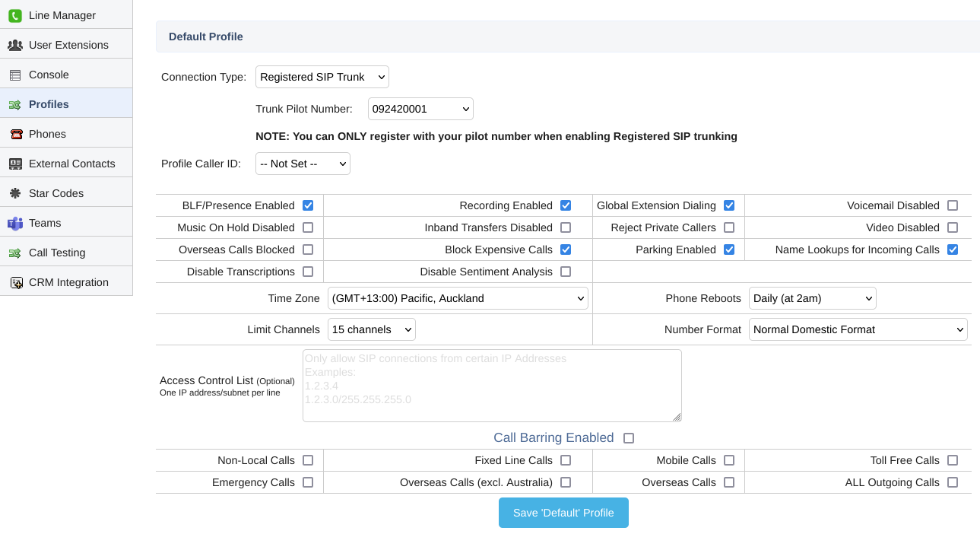
Task: Tick the Call Barring Enabled checkbox
Action: point(629,438)
